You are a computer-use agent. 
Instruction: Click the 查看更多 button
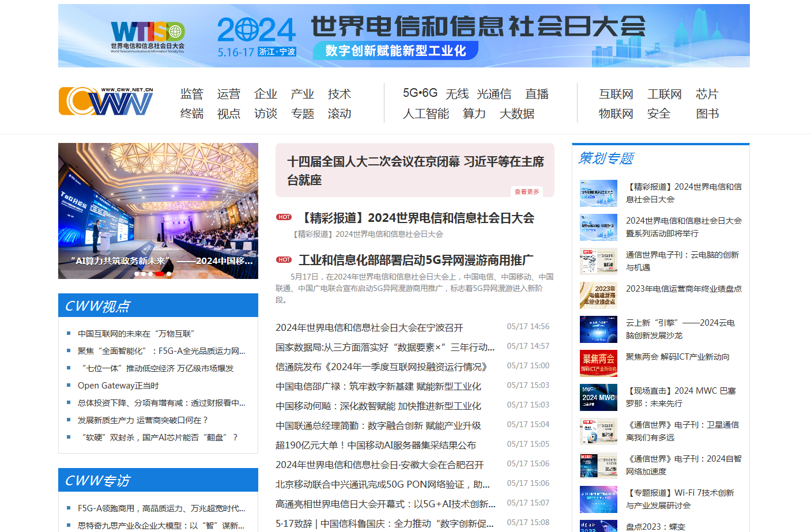click(x=527, y=191)
